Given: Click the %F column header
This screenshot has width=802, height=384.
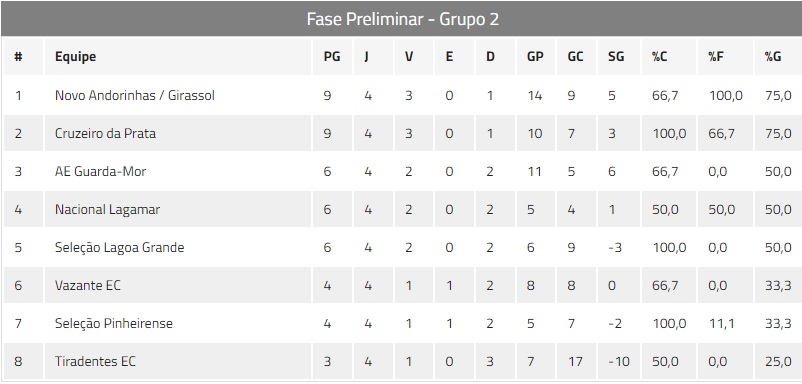Looking at the screenshot, I should (716, 56).
